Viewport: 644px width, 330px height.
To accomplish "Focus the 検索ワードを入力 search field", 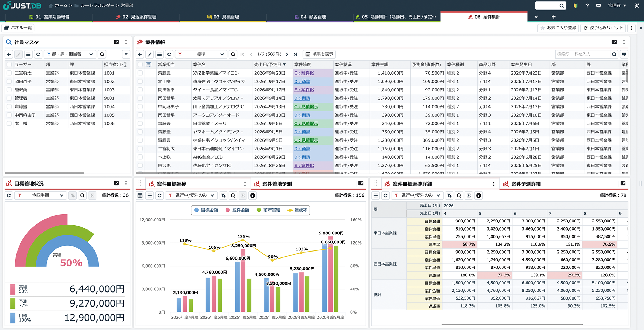I will [582, 54].
